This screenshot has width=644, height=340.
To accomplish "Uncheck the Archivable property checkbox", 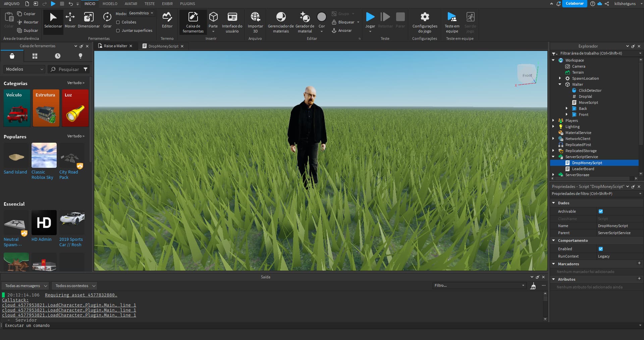I will click(x=601, y=211).
